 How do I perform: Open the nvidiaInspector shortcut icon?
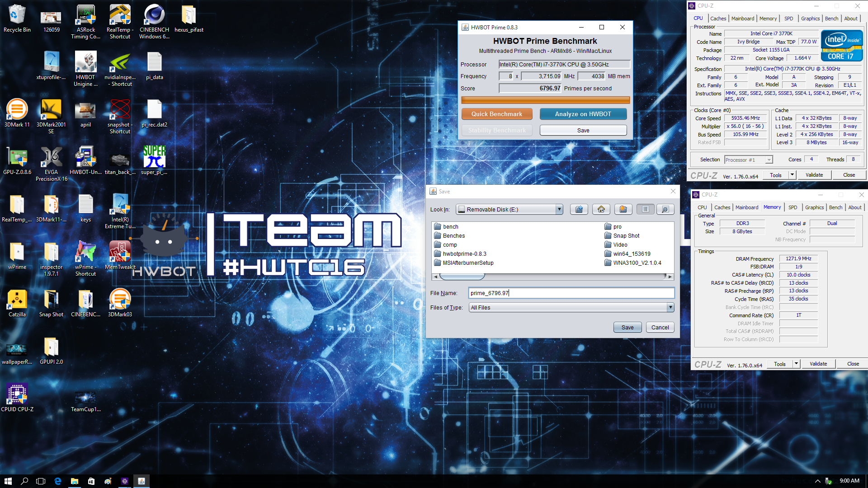click(x=120, y=69)
